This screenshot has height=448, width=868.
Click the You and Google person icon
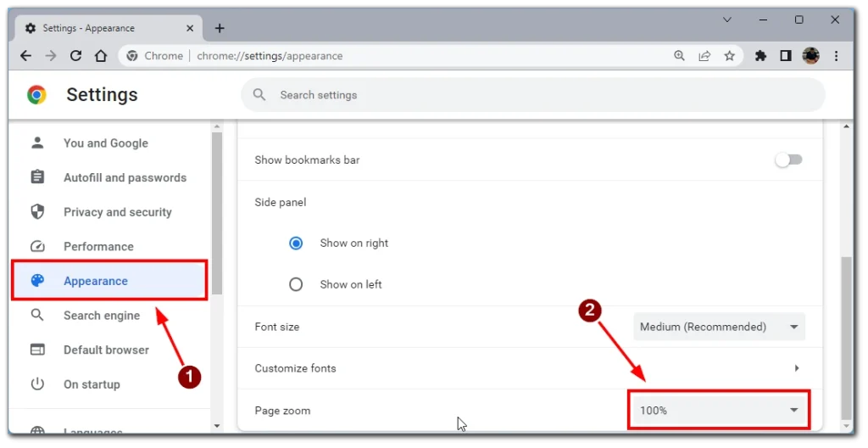(x=37, y=143)
